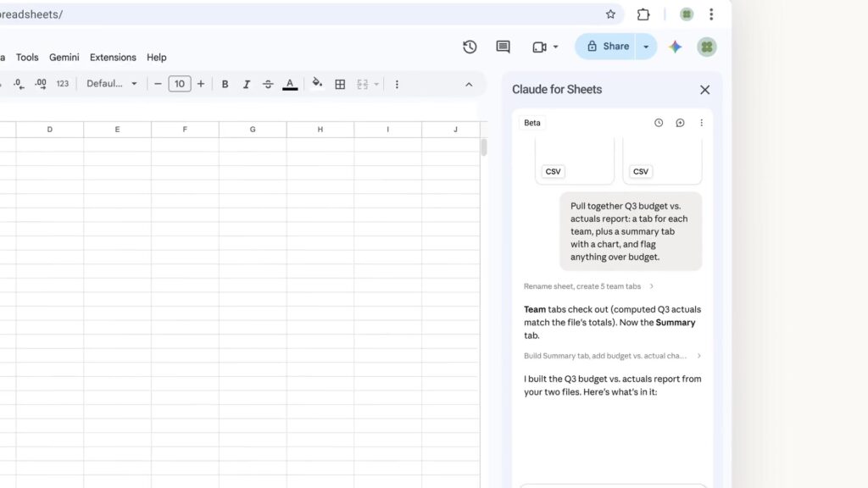The image size is (868, 488).
Task: Toggle italic formatting
Action: click(247, 84)
